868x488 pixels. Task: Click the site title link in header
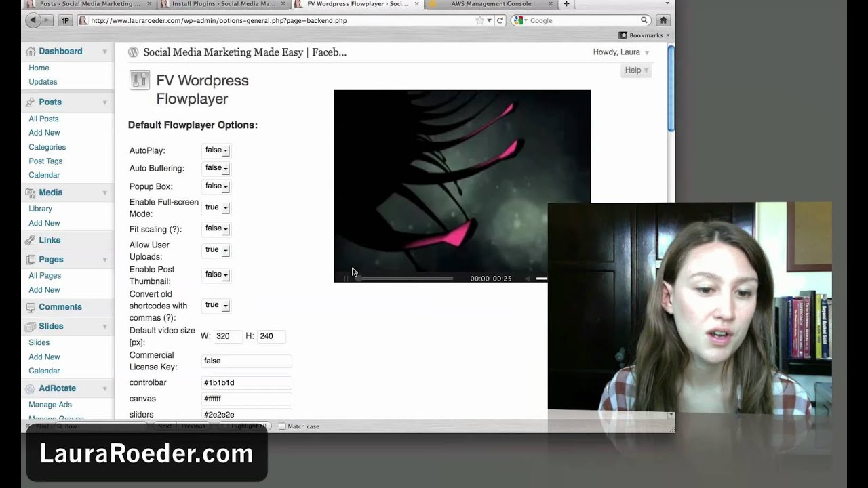coord(245,52)
